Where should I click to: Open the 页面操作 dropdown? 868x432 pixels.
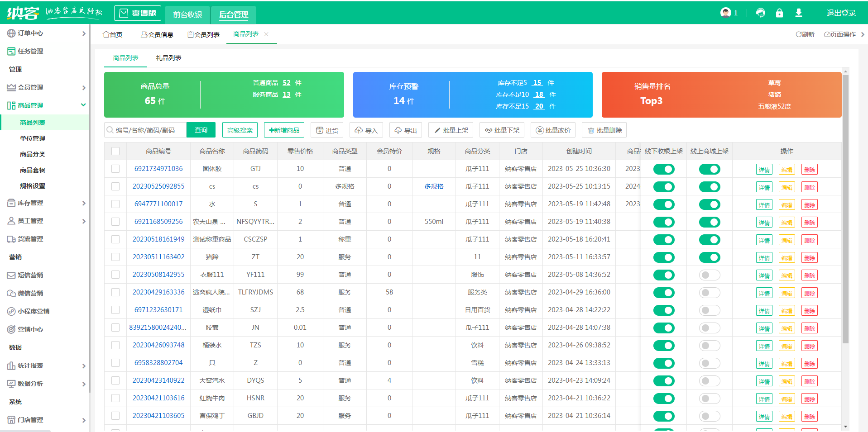click(840, 34)
